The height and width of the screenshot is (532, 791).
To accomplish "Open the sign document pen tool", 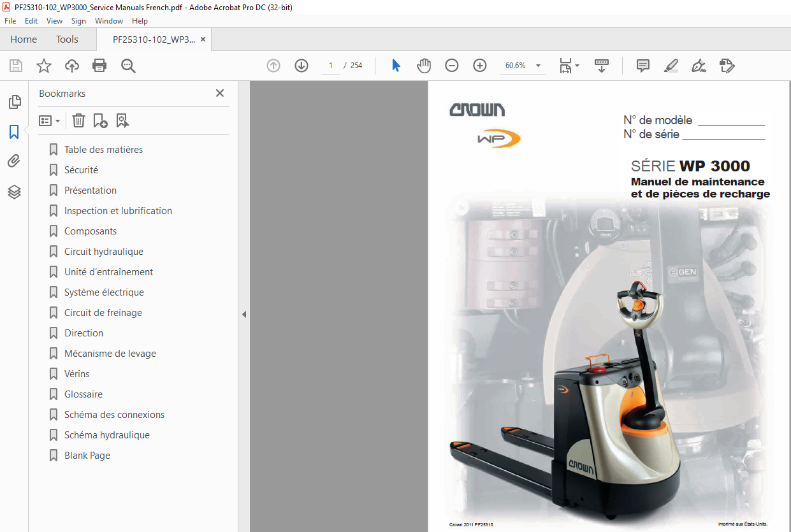I will pos(699,66).
